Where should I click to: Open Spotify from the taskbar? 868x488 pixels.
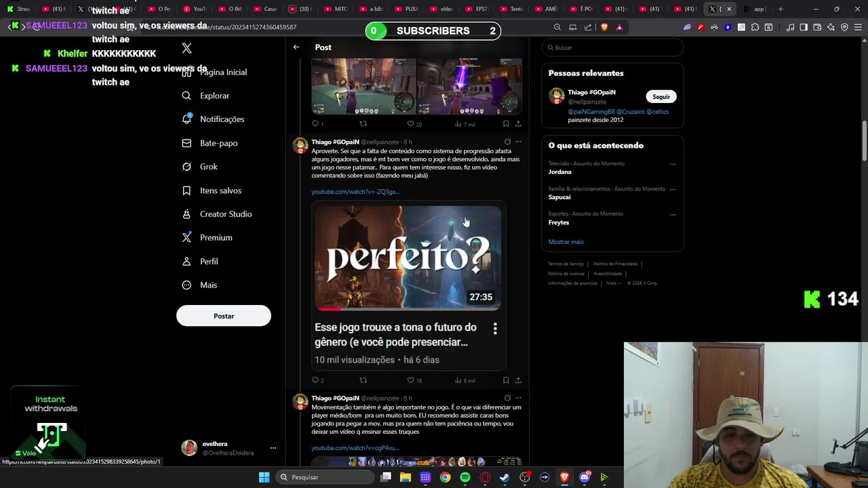pyautogui.click(x=465, y=477)
